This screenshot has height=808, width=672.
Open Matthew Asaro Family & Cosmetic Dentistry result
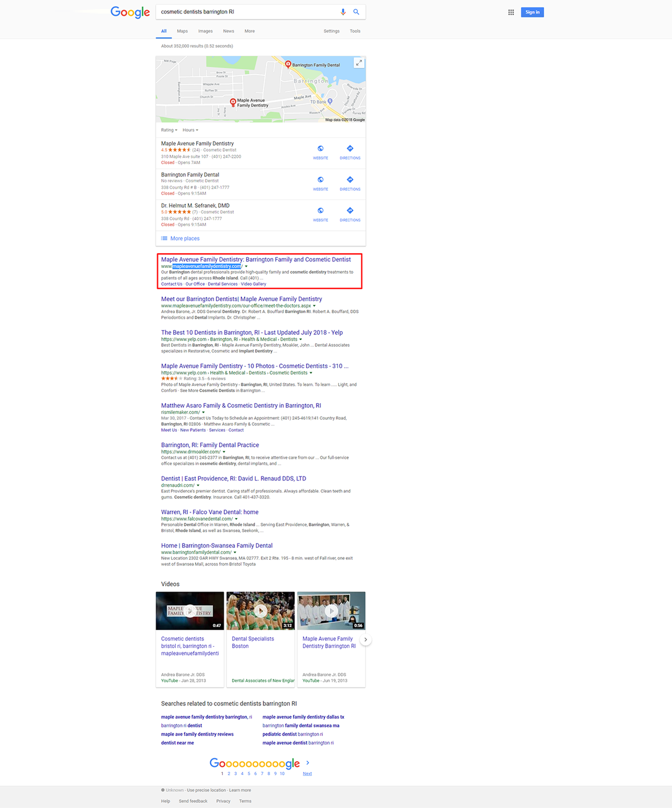241,405
